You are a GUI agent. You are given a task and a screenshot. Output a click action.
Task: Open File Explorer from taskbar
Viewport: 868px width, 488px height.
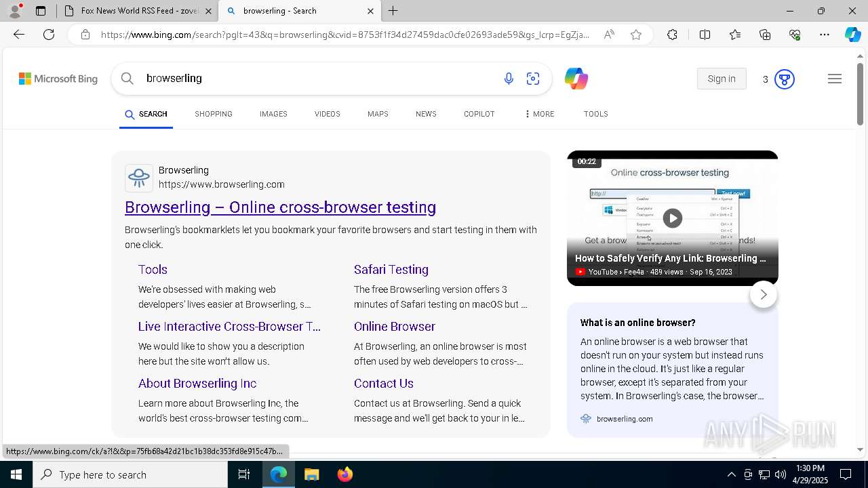(x=311, y=474)
